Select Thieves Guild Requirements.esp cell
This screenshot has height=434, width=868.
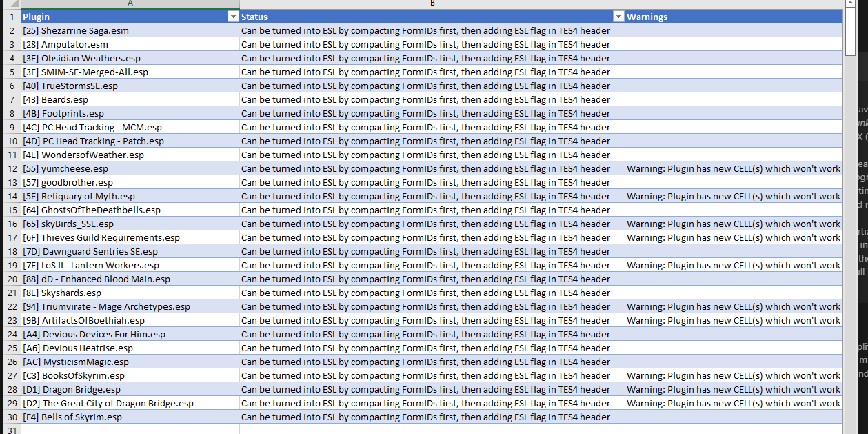tap(130, 237)
